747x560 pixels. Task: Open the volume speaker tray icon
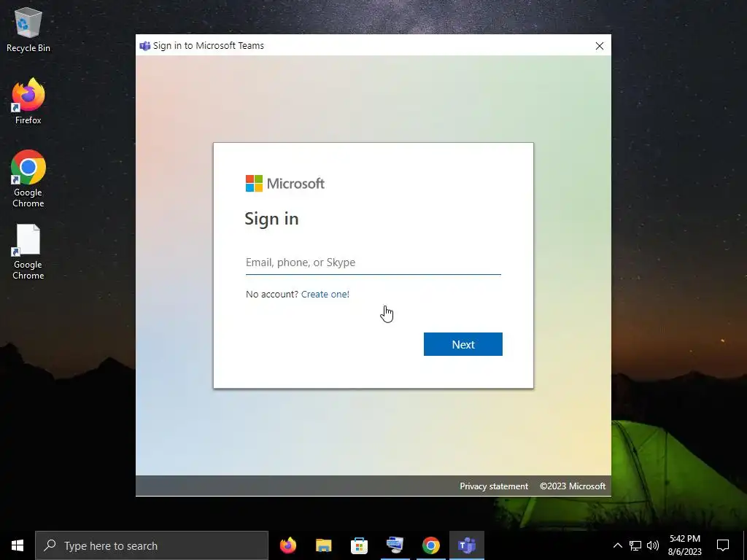653,545
